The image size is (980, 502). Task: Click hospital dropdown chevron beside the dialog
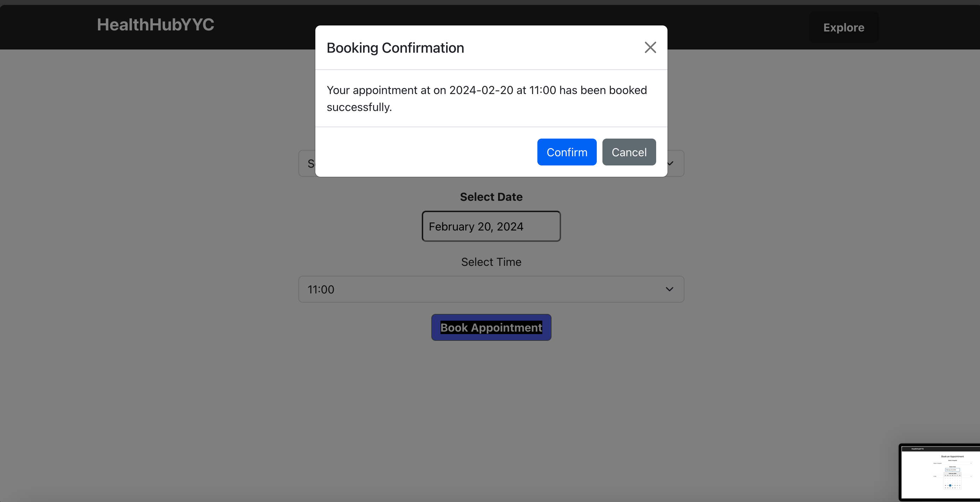tap(671, 164)
